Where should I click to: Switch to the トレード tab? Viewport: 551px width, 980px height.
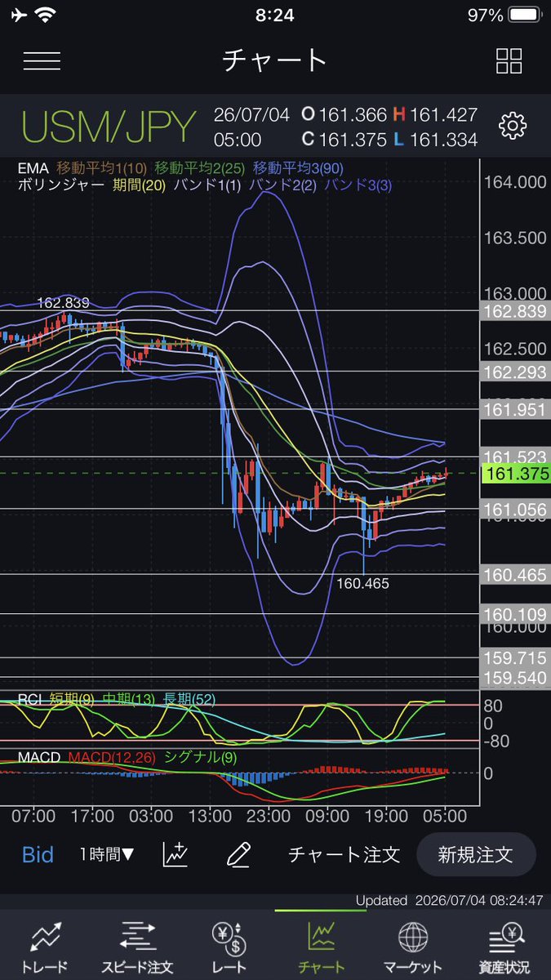point(45,947)
